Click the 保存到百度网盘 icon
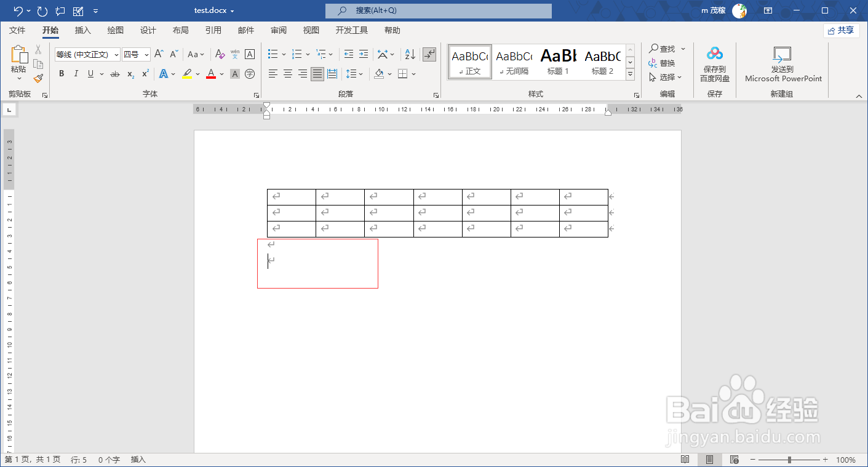The image size is (868, 467). tap(715, 62)
